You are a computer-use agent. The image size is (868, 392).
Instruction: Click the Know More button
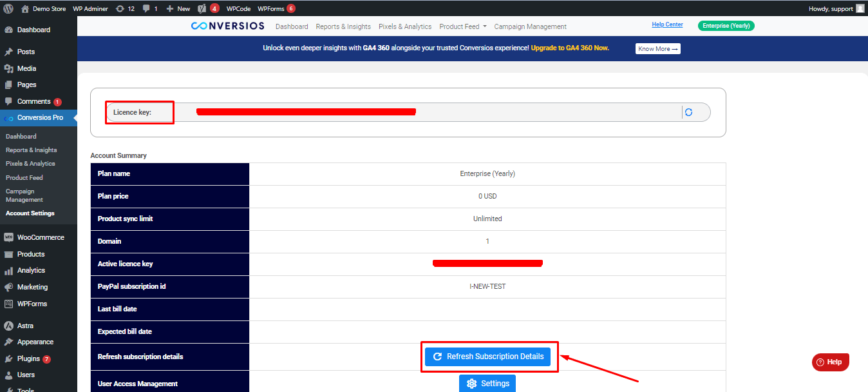click(x=658, y=49)
